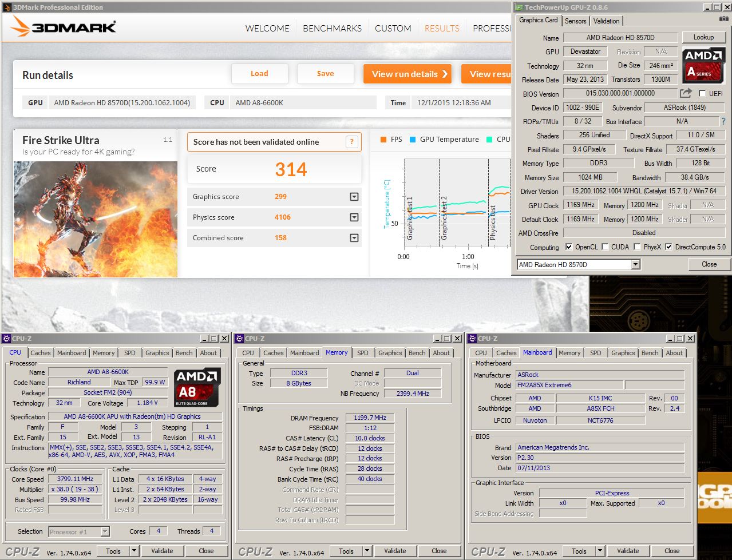Open Caches tab in CPU-Z CPU window
The width and height of the screenshot is (732, 560).
coord(41,353)
